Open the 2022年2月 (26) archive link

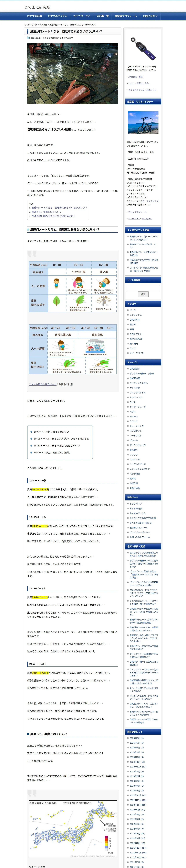click(137, 838)
